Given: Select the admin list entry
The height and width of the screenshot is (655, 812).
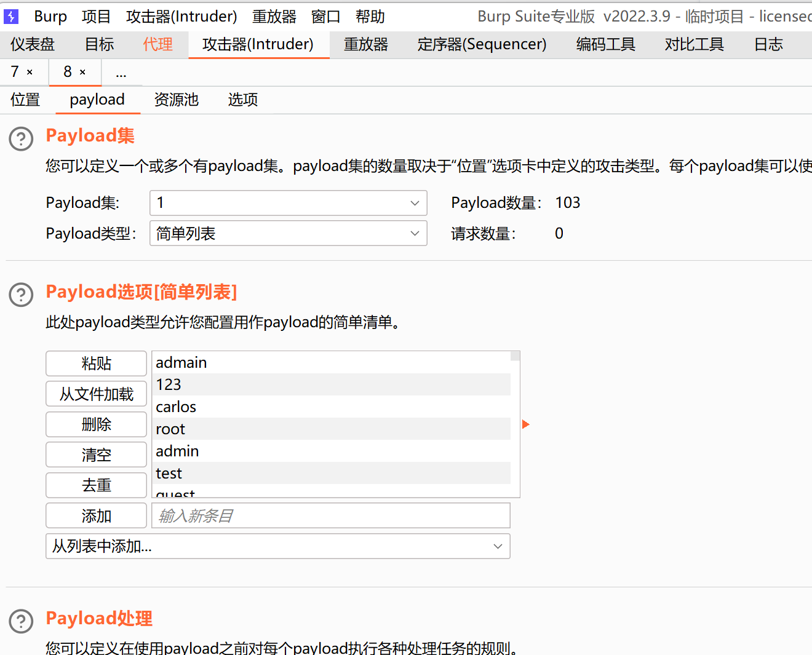Looking at the screenshot, I should tap(332, 451).
